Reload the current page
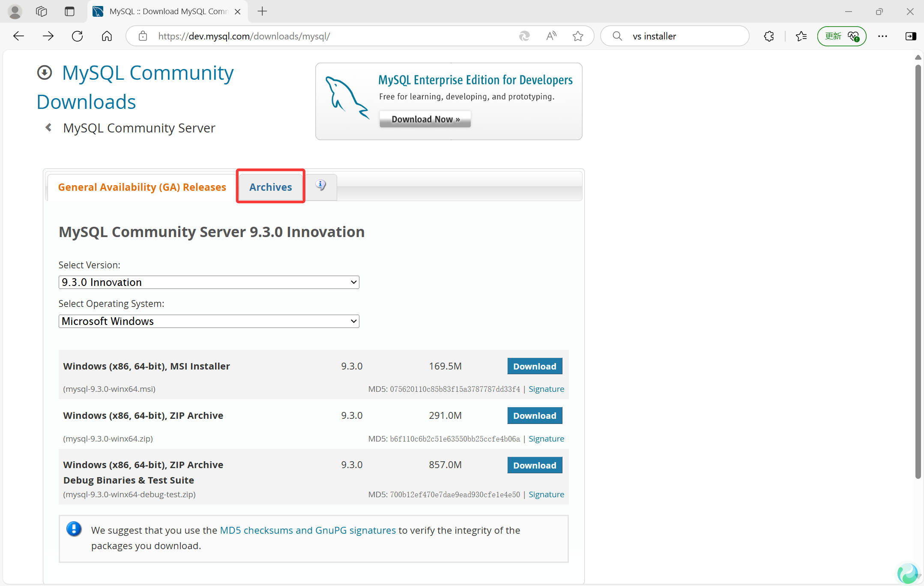The image size is (924, 586). click(77, 36)
